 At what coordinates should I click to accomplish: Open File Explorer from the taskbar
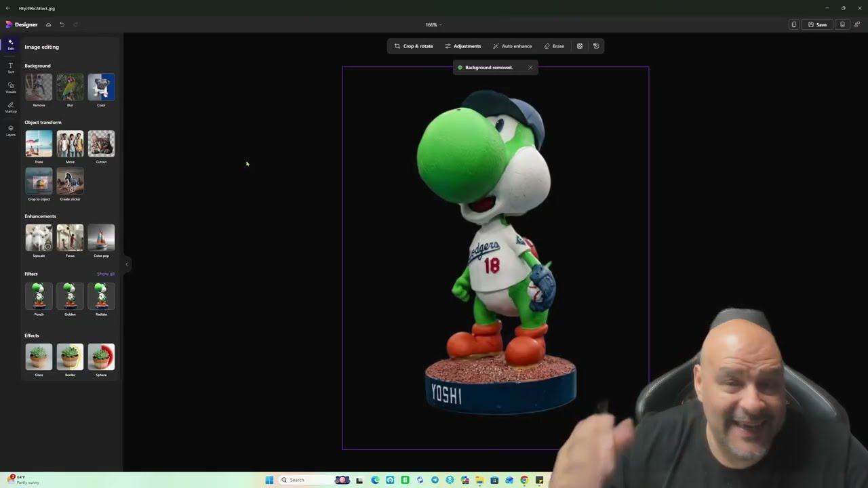click(479, 480)
